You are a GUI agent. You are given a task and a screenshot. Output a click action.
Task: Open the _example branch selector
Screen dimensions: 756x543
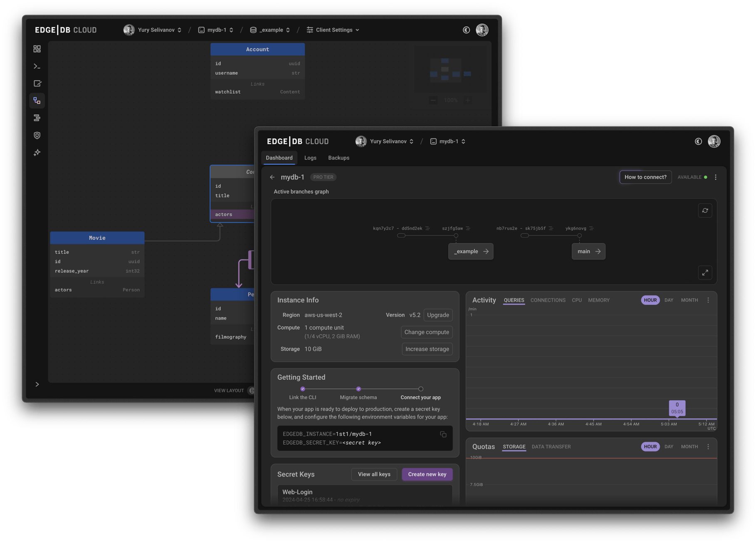pyautogui.click(x=270, y=30)
